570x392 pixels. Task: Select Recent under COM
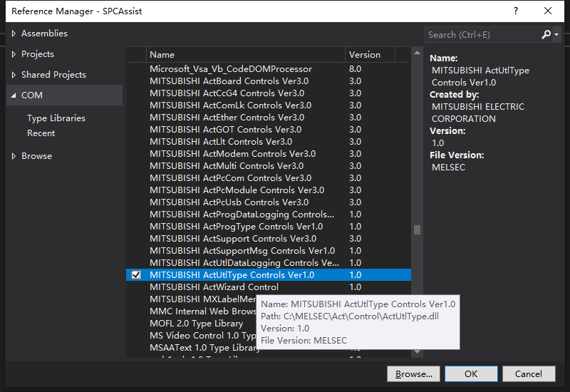(x=41, y=133)
